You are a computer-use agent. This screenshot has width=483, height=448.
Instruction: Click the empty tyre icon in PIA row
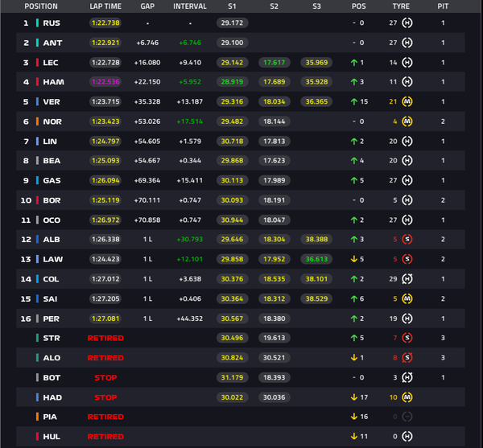407,417
